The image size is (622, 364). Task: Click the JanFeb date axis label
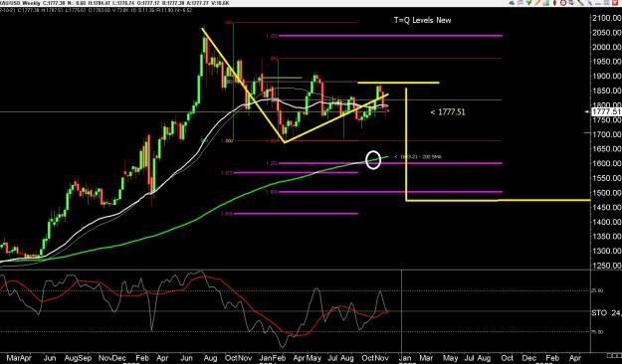coord(273,358)
